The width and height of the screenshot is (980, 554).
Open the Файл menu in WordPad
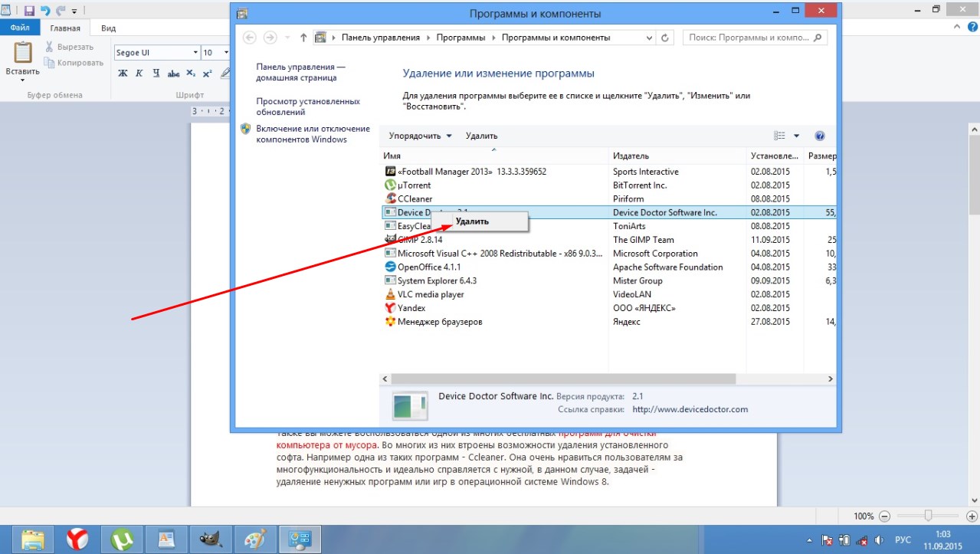tap(20, 28)
